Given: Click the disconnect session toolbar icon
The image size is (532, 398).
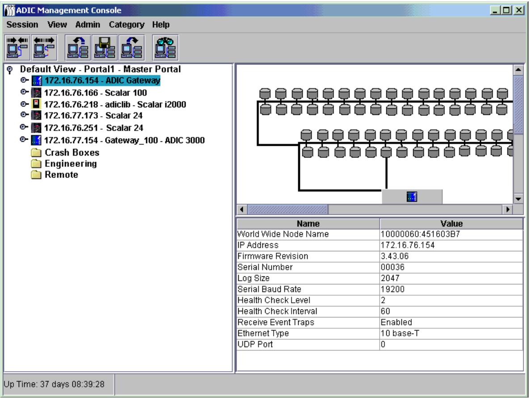Looking at the screenshot, I should click(44, 48).
